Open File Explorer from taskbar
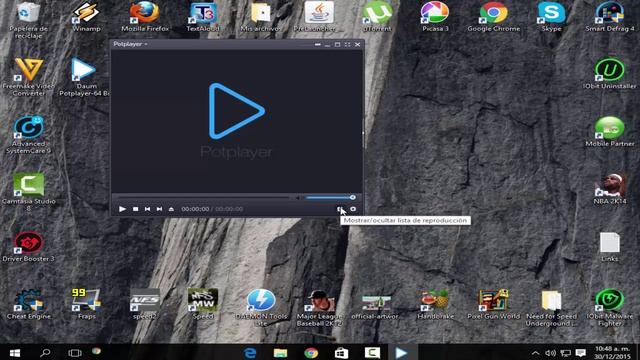This screenshot has width=640, height=360. pyautogui.click(x=280, y=353)
